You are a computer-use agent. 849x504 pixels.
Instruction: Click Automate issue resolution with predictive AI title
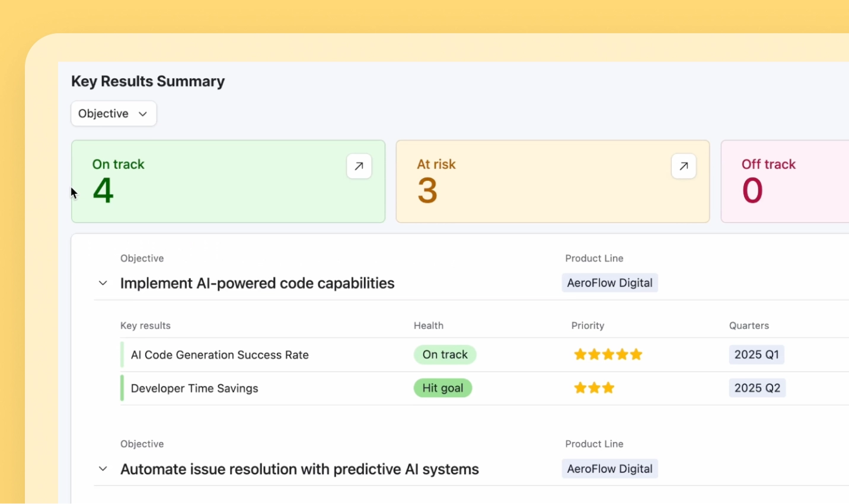pyautogui.click(x=299, y=469)
